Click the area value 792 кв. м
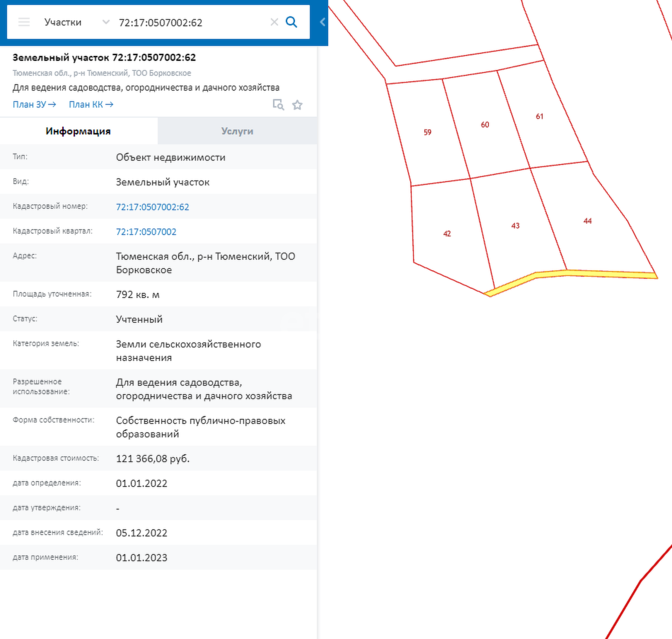The height and width of the screenshot is (639, 672). pos(137,294)
